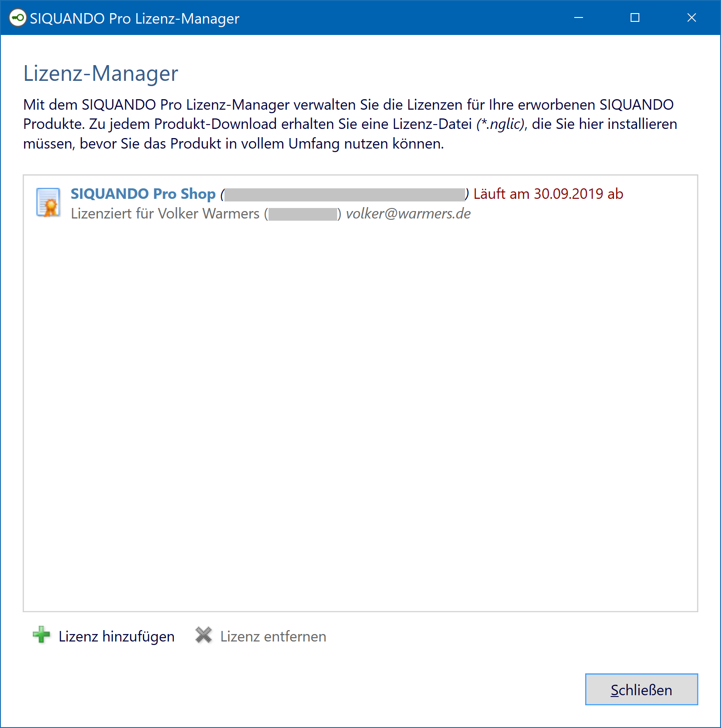This screenshot has height=728, width=721.
Task: Select the license certificate icon in the list
Action: 48,202
